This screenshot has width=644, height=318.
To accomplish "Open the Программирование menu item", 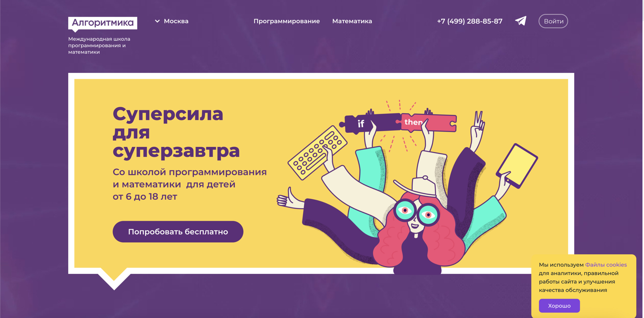I will coord(287,21).
